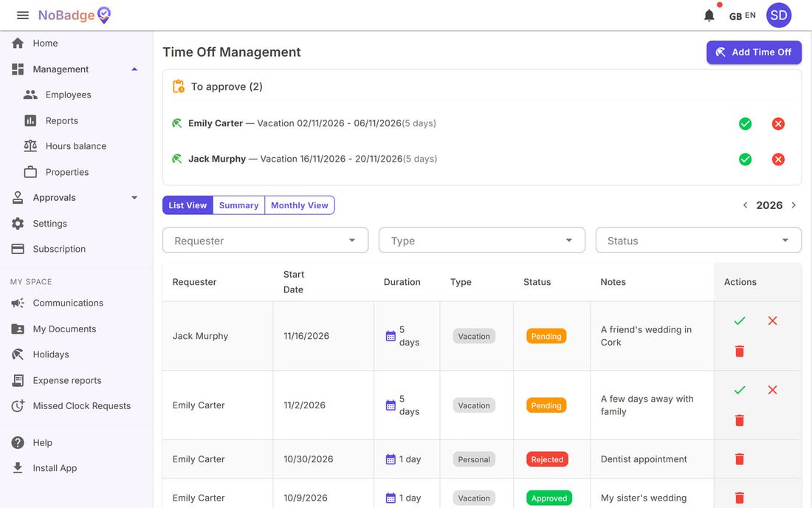
Task: Click the Start Date column header
Action: coord(294,282)
